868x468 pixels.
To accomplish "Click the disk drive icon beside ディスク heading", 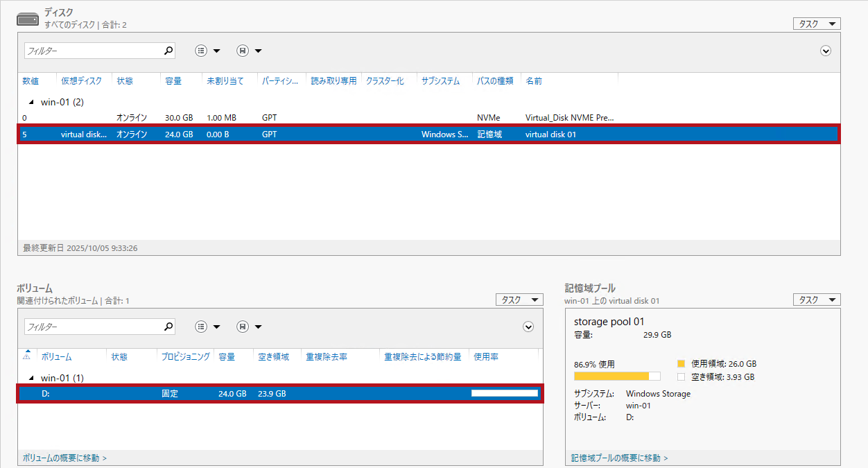I will point(28,19).
